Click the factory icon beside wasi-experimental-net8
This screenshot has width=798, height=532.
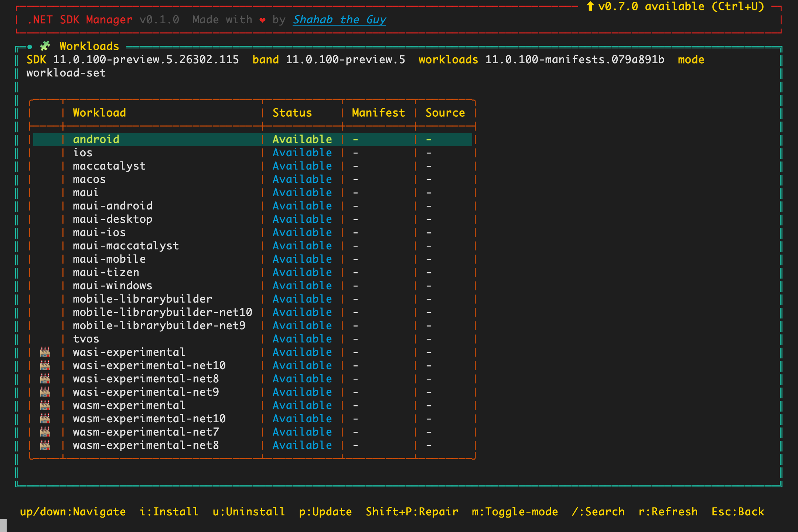45,379
